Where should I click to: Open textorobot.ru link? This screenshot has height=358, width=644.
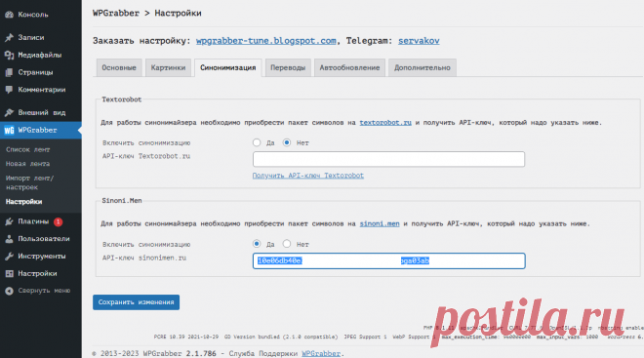(x=385, y=123)
